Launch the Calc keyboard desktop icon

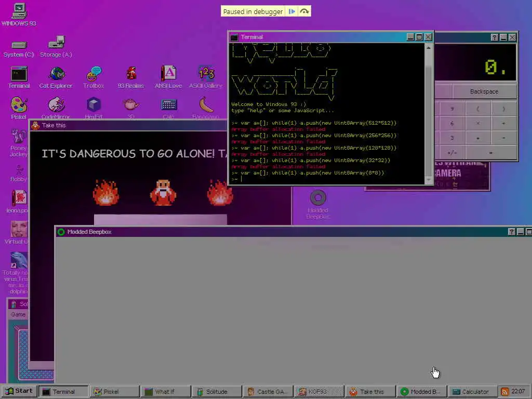(x=169, y=108)
